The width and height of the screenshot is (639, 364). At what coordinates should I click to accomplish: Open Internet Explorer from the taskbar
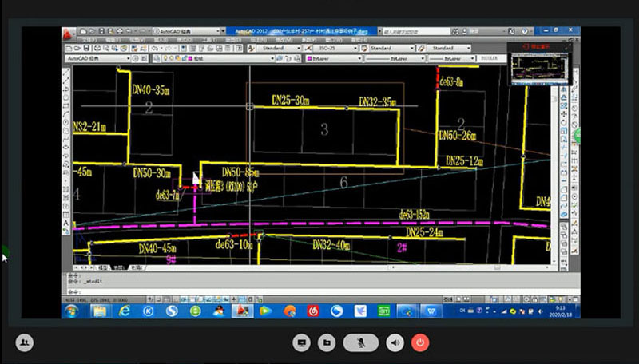coord(125,310)
